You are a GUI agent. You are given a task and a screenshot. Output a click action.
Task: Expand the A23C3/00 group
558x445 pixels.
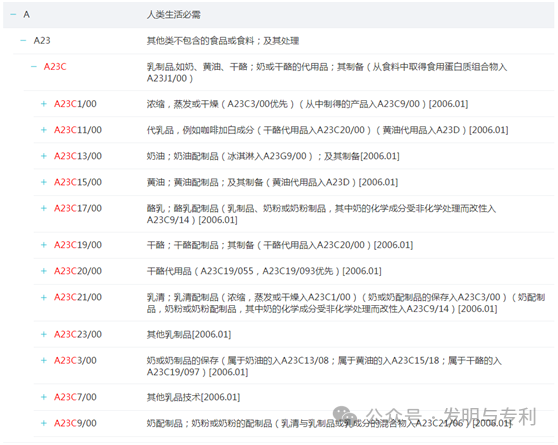(44, 360)
